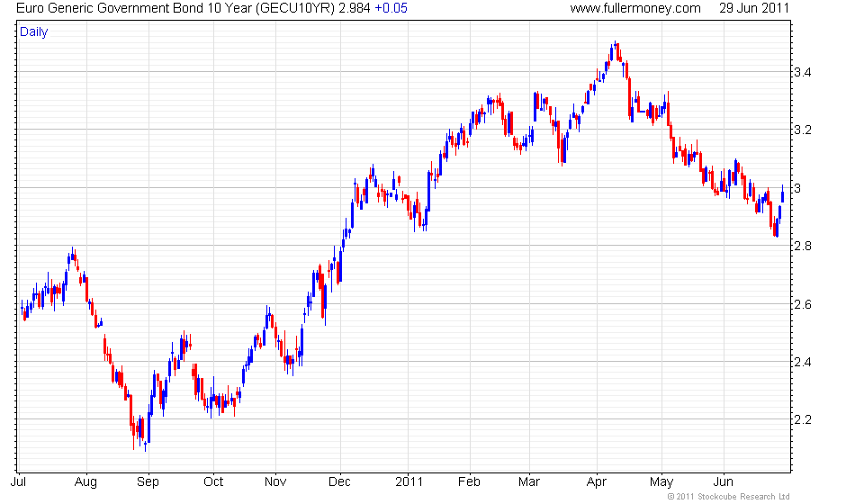The image size is (864, 504).
Task: Click the 'Sep' x-axis label
Action: (148, 482)
